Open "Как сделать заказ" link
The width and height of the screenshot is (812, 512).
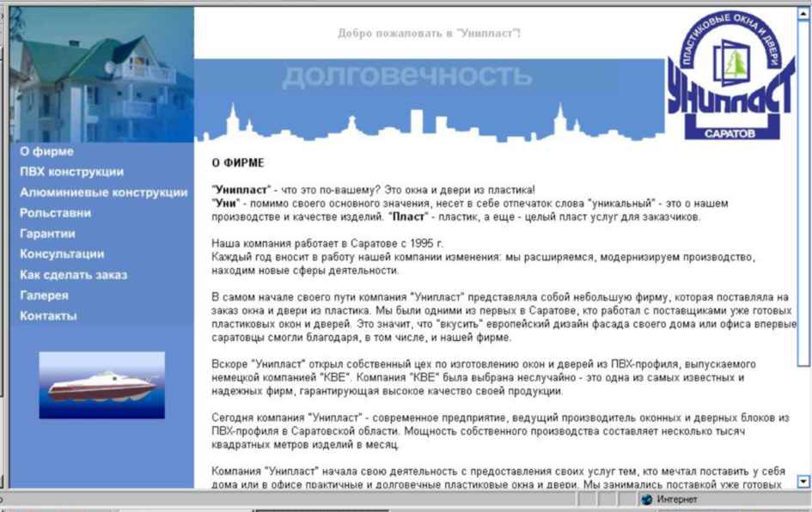(74, 275)
